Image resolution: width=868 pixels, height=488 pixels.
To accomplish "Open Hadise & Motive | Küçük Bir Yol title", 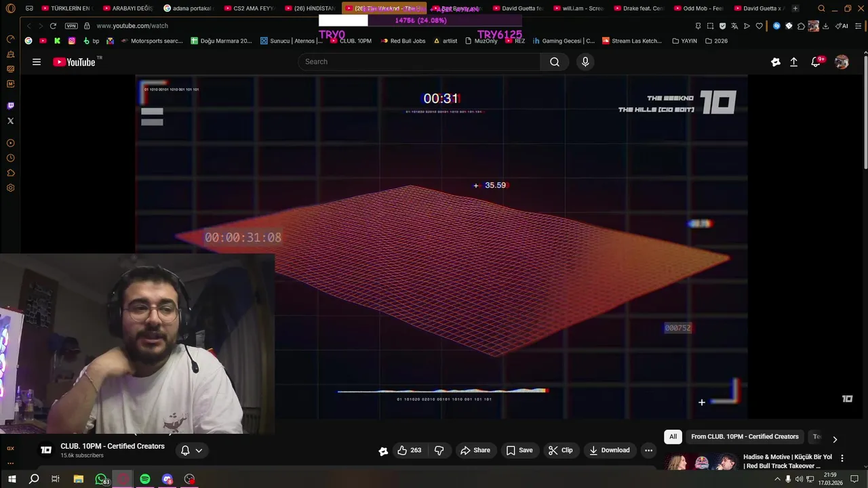I will pyautogui.click(x=787, y=461).
